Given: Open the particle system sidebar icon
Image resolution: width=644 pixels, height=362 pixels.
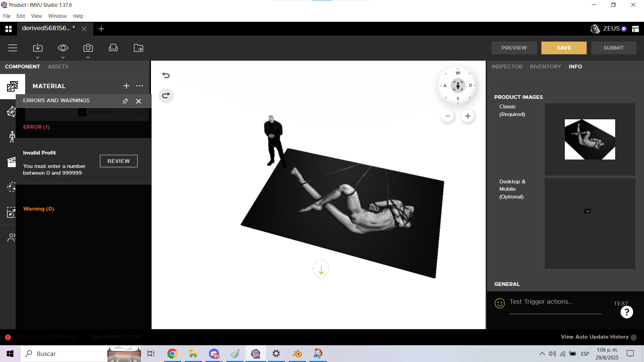Looking at the screenshot, I should [x=11, y=187].
